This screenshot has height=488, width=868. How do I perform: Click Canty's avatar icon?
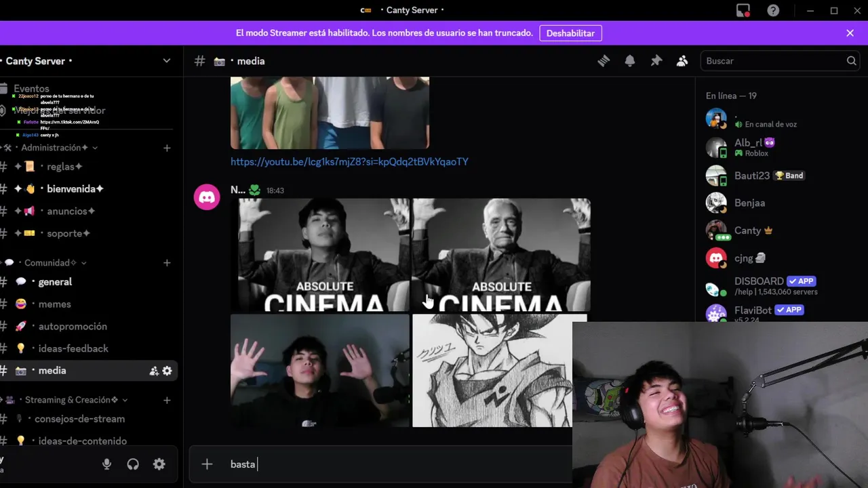pos(716,230)
